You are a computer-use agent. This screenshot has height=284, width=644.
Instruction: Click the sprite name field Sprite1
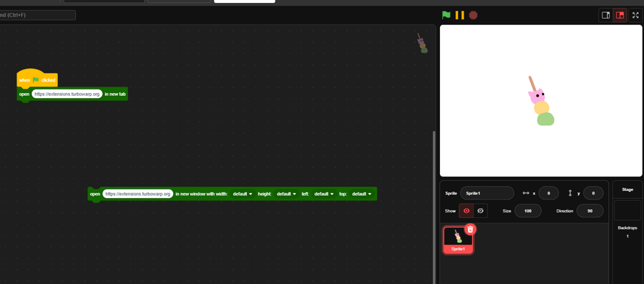point(487,193)
